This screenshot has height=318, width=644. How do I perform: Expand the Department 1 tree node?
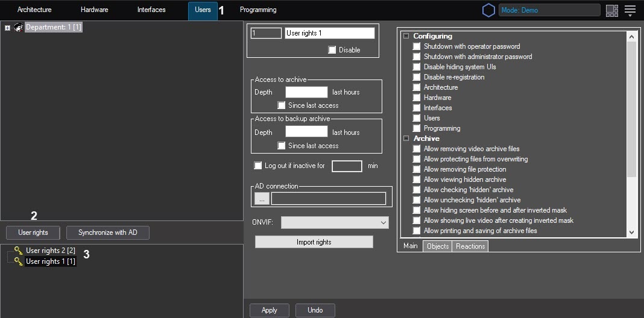point(7,28)
